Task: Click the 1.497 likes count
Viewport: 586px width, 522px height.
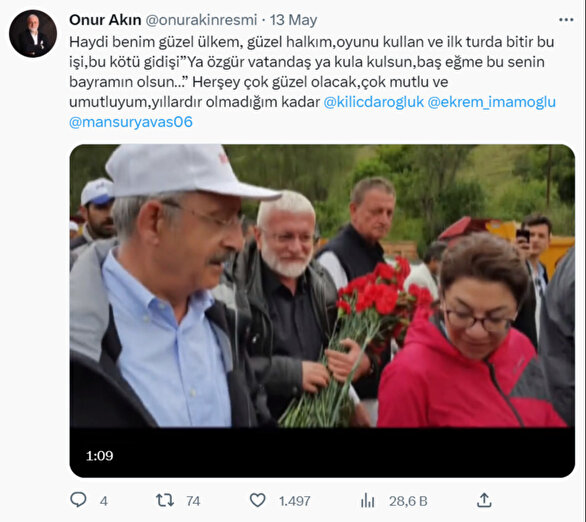Action: pyautogui.click(x=295, y=501)
